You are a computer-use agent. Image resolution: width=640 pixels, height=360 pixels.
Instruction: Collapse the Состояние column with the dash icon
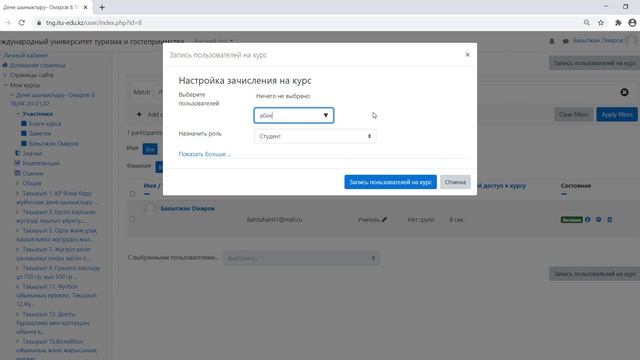click(564, 194)
